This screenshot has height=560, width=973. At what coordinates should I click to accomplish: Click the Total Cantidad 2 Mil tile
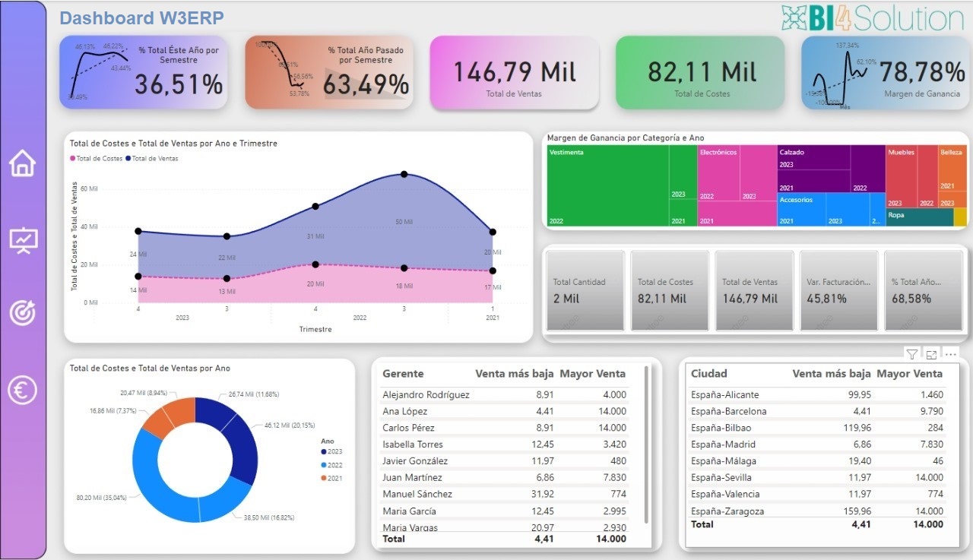coord(585,290)
